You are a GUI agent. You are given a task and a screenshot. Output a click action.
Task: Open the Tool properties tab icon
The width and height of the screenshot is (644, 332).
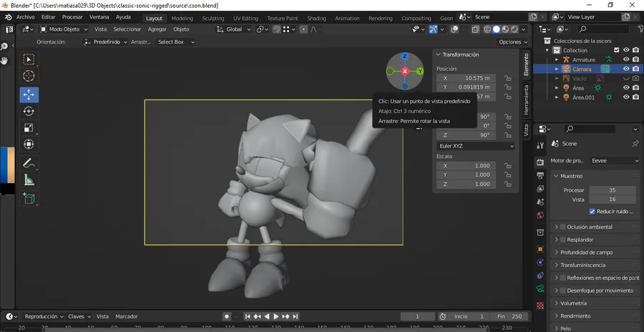540,145
